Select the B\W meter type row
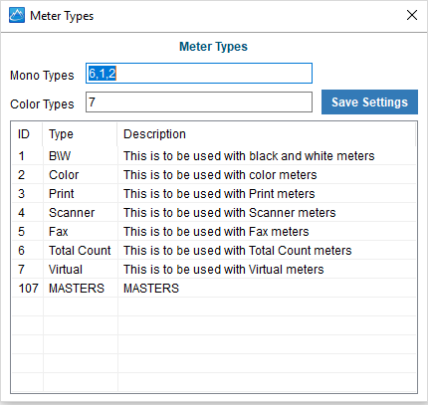The width and height of the screenshot is (428, 405). pos(214,156)
